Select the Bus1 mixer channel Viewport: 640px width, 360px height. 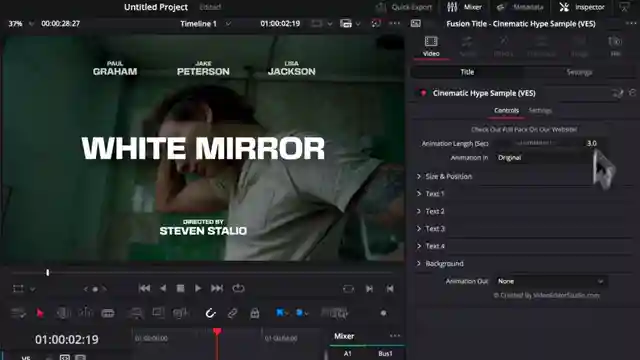[x=385, y=353]
